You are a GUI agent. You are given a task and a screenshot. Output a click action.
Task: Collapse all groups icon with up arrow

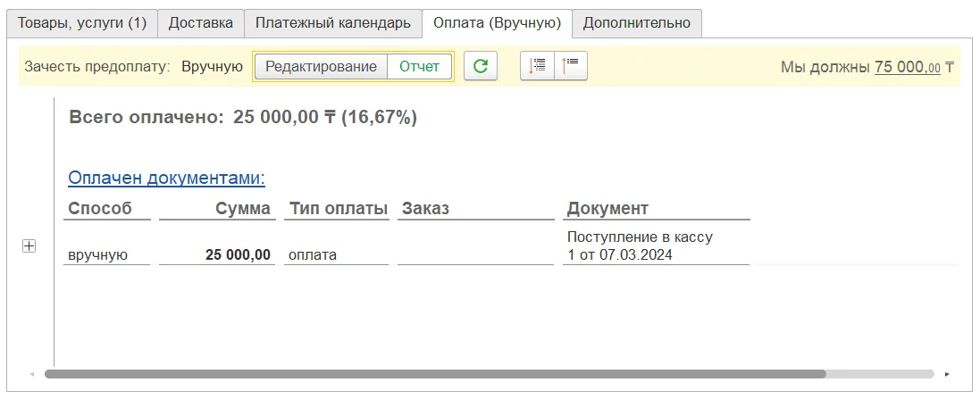(571, 65)
